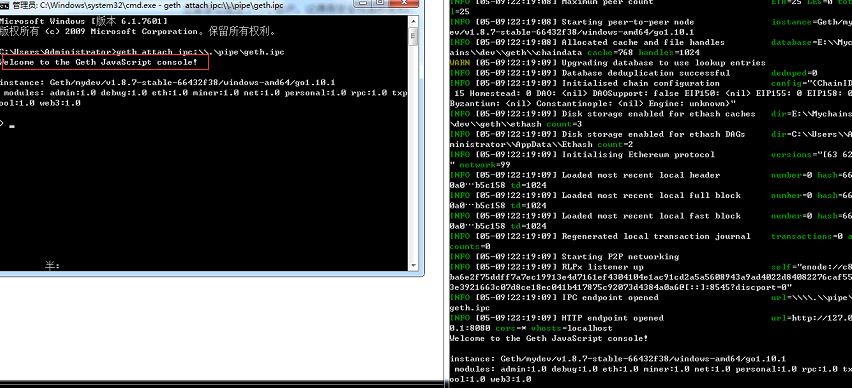Click 'Initialised chain configuration' log line
852x388 pixels.
[641, 83]
